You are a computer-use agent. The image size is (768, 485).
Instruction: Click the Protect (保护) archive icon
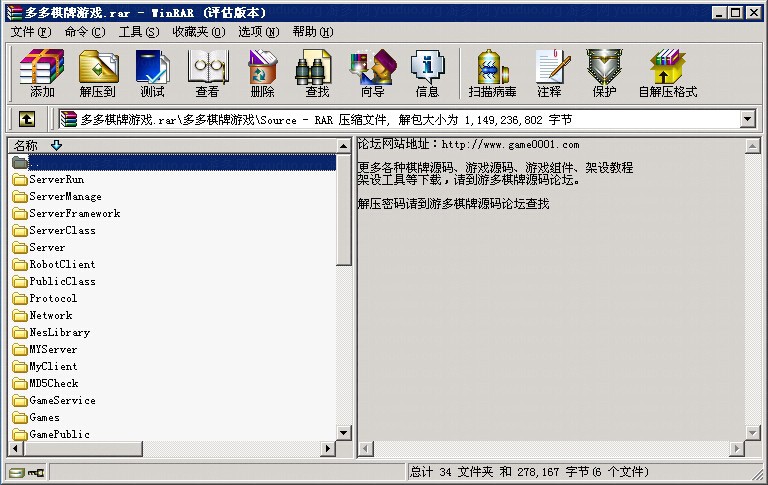pos(604,73)
